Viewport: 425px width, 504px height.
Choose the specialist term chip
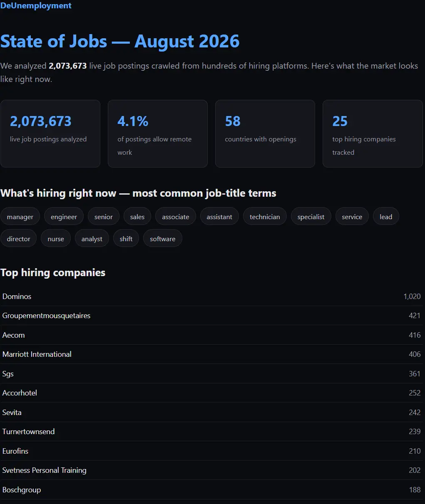pyautogui.click(x=311, y=217)
